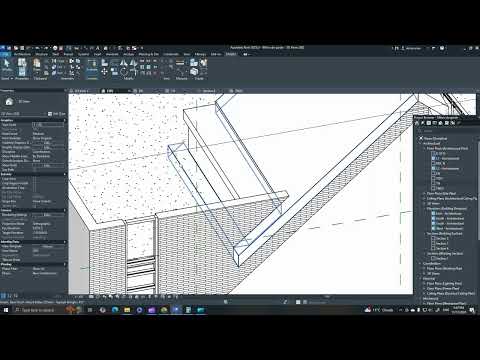Open the 3D View: {3D} instance filter dropdown

[23, 114]
